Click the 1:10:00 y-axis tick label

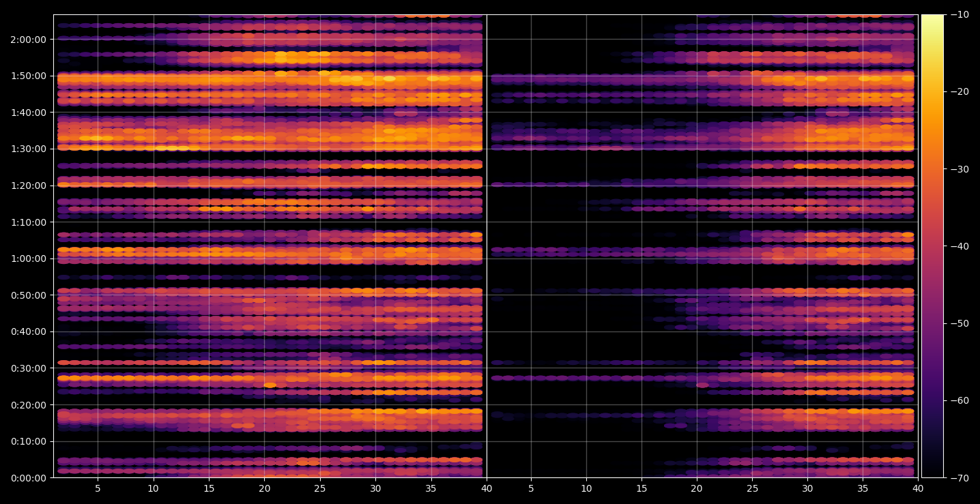28,222
